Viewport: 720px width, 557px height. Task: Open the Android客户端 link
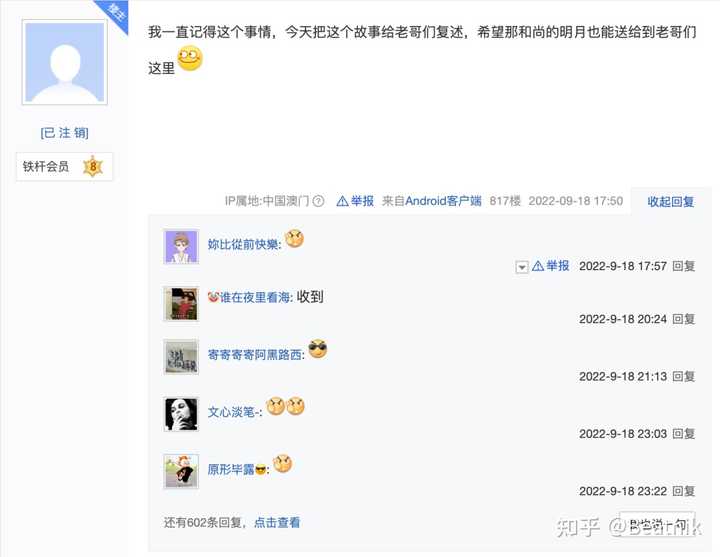click(444, 201)
